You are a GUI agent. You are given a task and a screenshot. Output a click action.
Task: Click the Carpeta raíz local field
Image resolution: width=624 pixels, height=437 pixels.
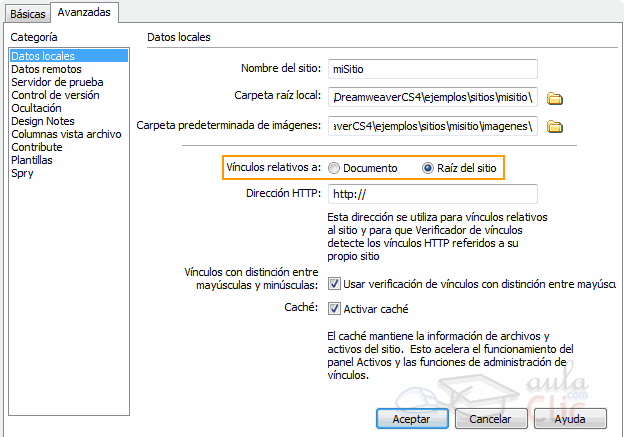coord(433,97)
